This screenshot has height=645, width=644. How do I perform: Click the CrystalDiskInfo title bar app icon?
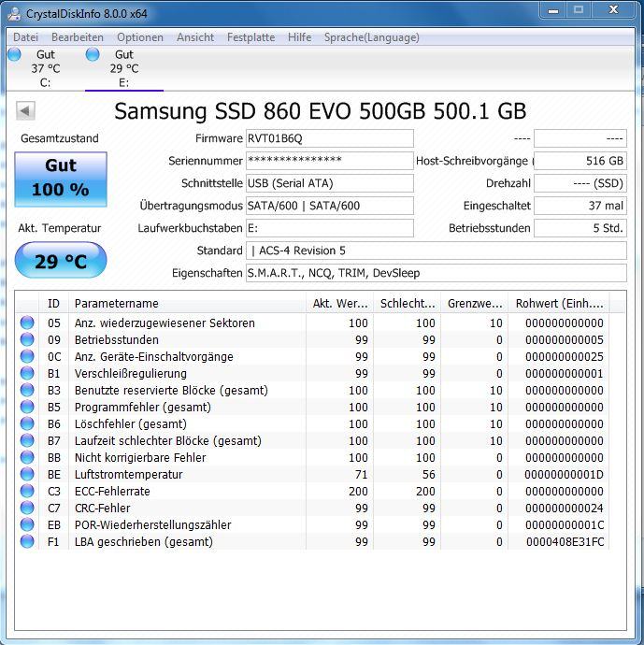point(14,14)
